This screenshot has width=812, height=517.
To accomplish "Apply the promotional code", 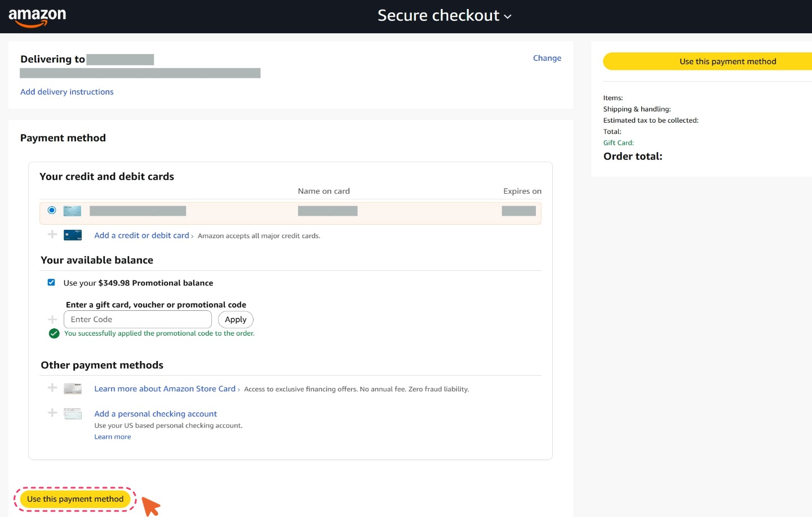I will [236, 319].
